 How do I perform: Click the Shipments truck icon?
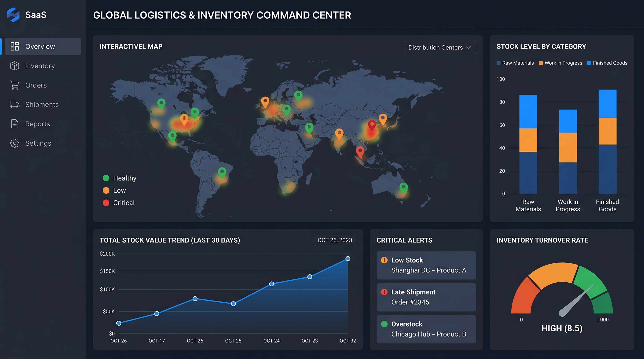click(15, 104)
